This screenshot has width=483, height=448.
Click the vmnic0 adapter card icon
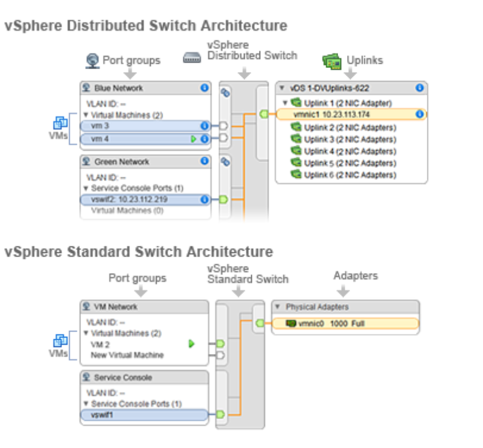pos(291,323)
